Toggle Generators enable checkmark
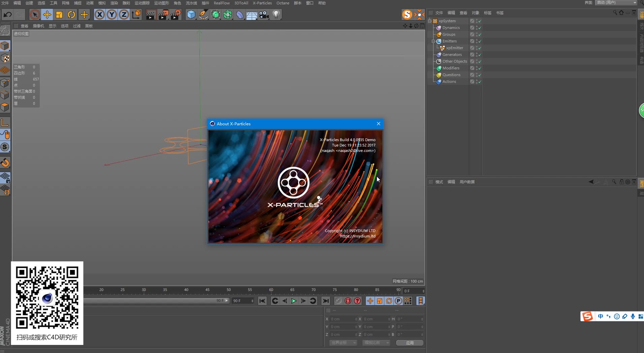Viewport: 644px width, 353px height. [x=480, y=55]
